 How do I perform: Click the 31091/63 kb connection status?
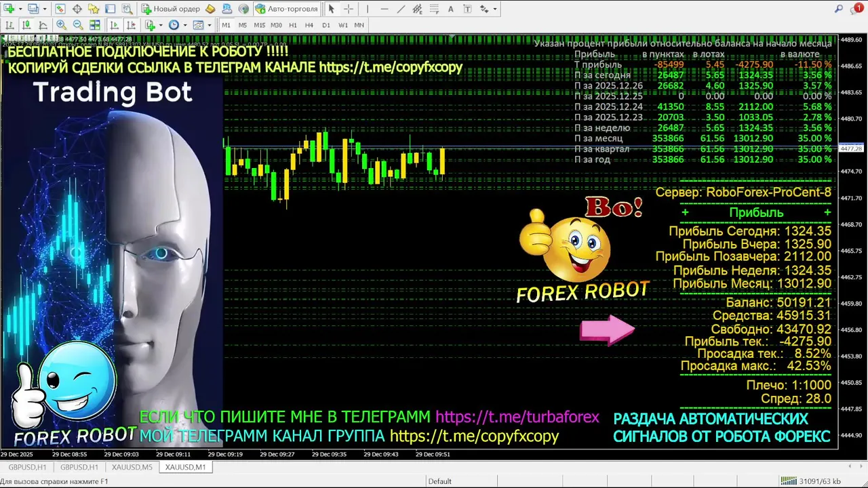pyautogui.click(x=811, y=481)
